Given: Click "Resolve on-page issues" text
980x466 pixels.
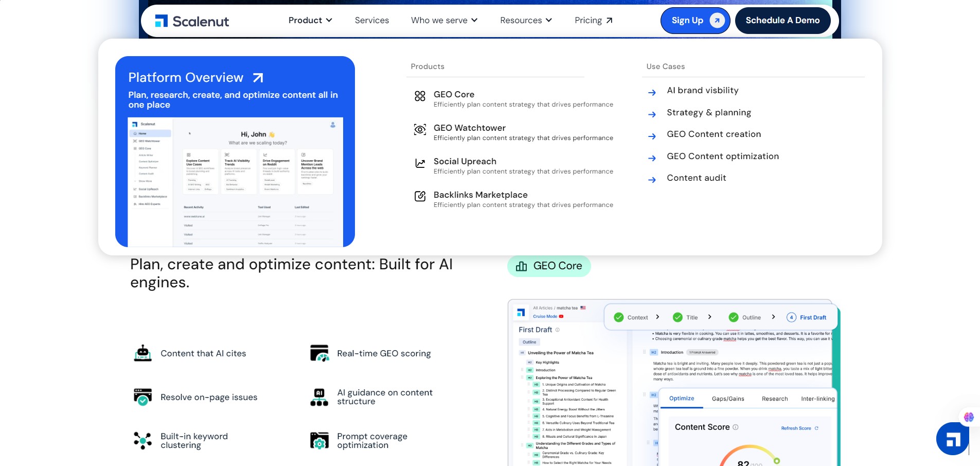Looking at the screenshot, I should (x=209, y=398).
